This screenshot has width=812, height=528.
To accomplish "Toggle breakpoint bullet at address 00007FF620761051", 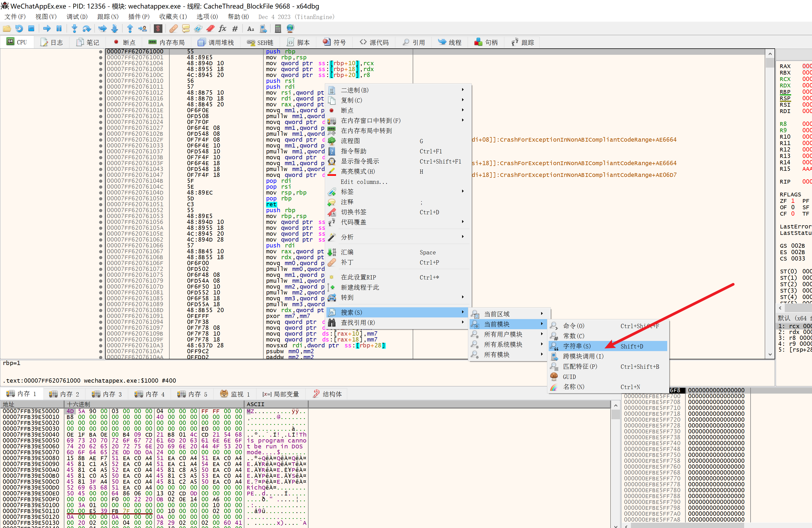I will (101, 204).
